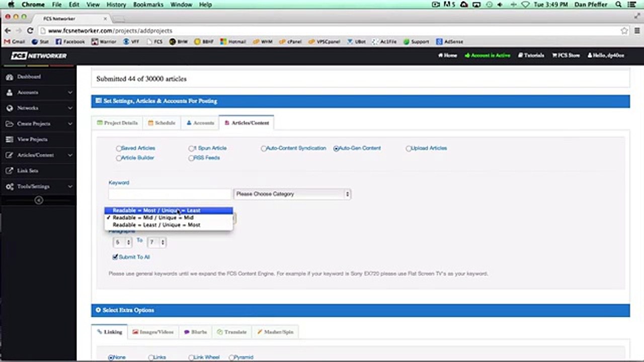Select the Auto-Gen Content radio

coord(336,148)
